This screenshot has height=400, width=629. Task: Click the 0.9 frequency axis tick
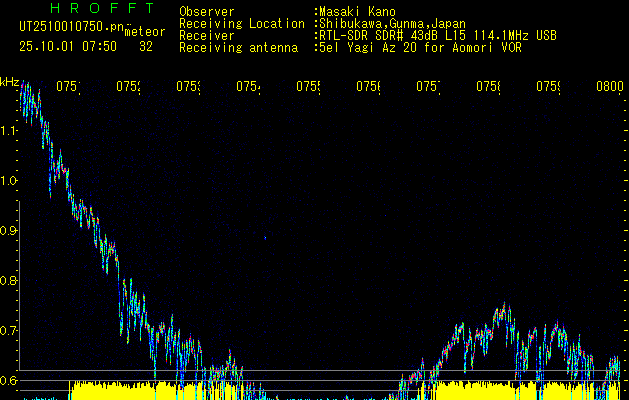tap(9, 230)
